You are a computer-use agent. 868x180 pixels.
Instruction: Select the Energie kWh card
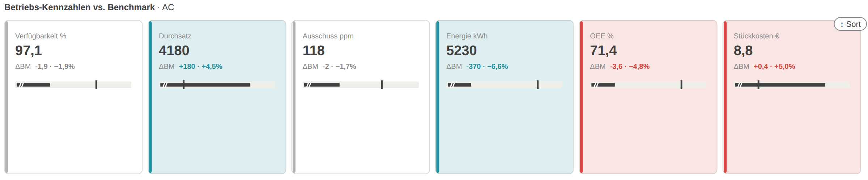click(x=505, y=97)
